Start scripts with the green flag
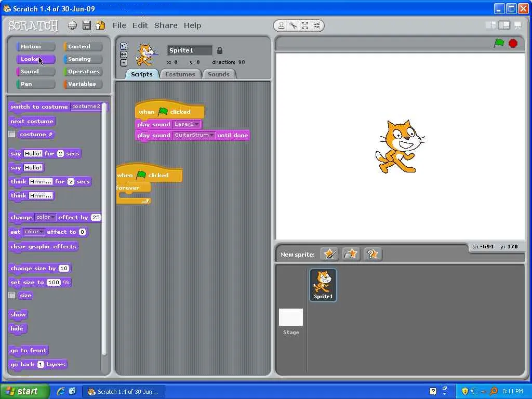Viewport: 532px width, 399px height. tap(499, 43)
